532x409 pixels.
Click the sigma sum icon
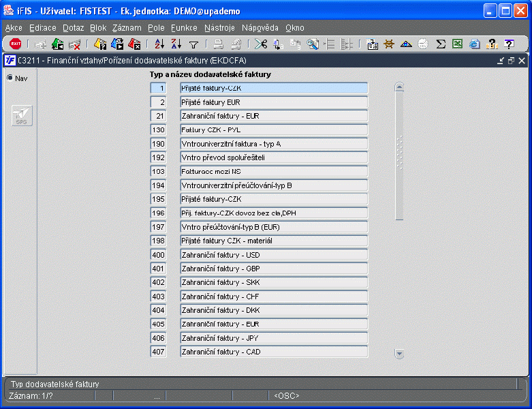click(x=441, y=44)
